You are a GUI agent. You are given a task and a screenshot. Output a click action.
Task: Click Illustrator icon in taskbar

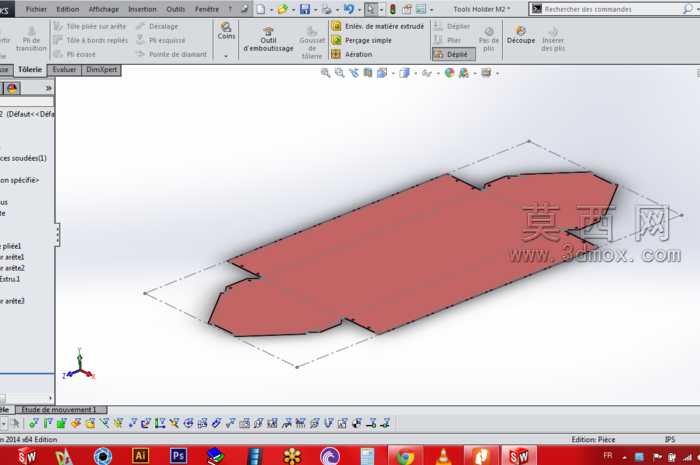tap(140, 455)
